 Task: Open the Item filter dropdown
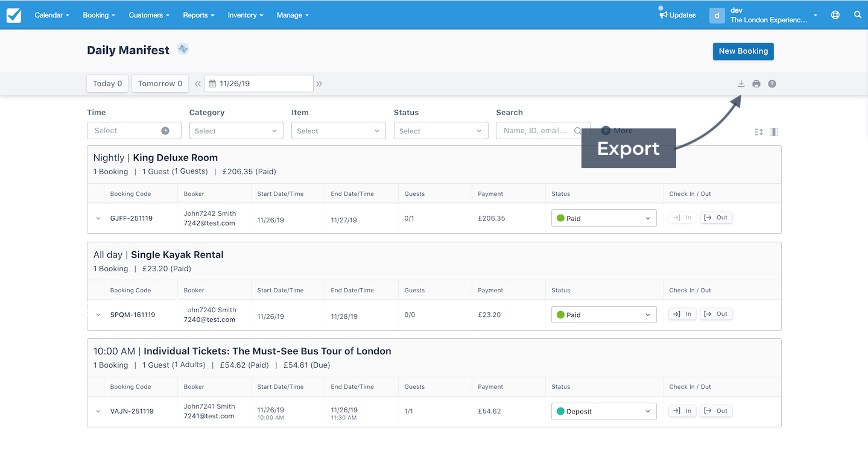[338, 131]
